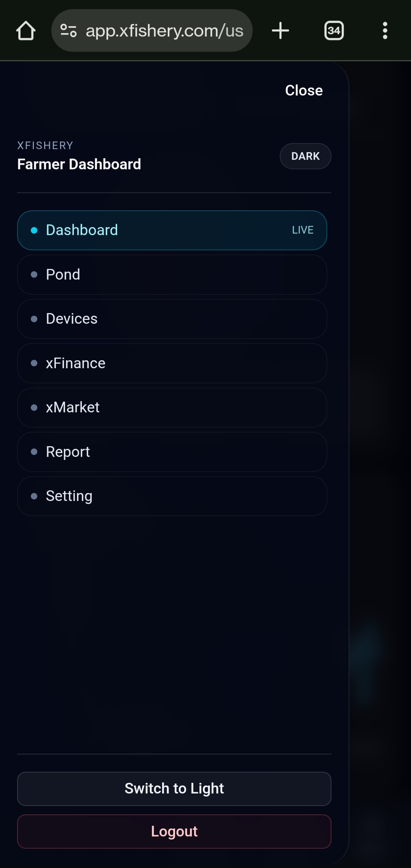This screenshot has width=411, height=868.
Task: Toggle the LIVE indicator on Dashboard
Action: pyautogui.click(x=302, y=230)
